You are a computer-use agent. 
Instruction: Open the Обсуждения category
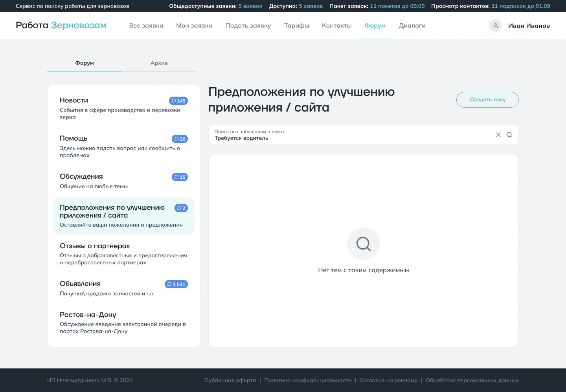coord(124,181)
